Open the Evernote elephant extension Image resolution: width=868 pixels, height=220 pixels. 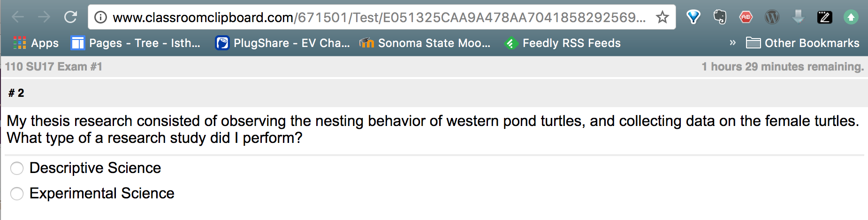point(720,17)
